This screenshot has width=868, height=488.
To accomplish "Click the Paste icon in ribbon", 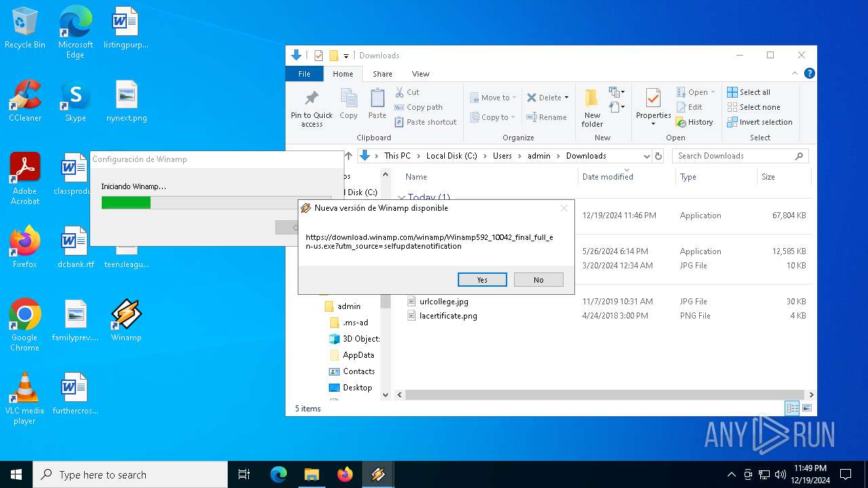I will click(377, 104).
